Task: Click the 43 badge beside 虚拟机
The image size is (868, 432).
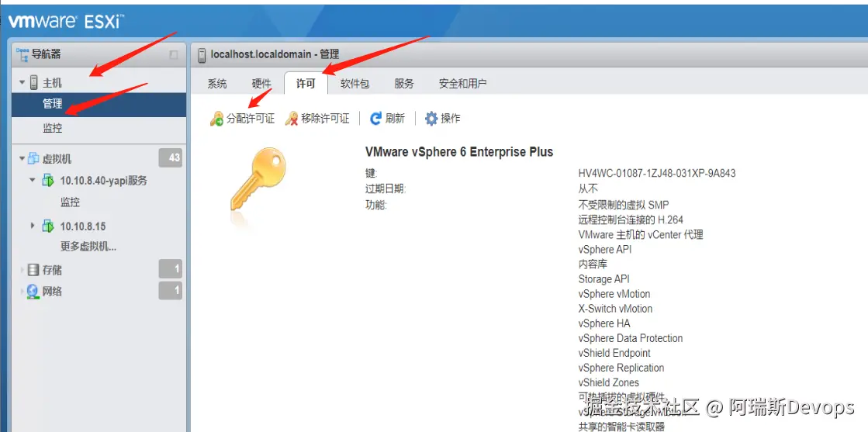Action: click(x=171, y=158)
